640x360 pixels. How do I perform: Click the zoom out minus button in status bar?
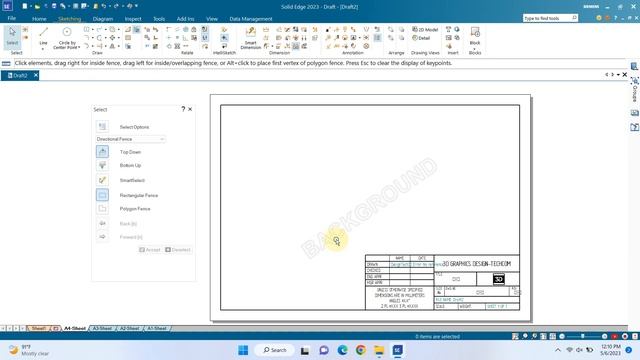click(562, 336)
